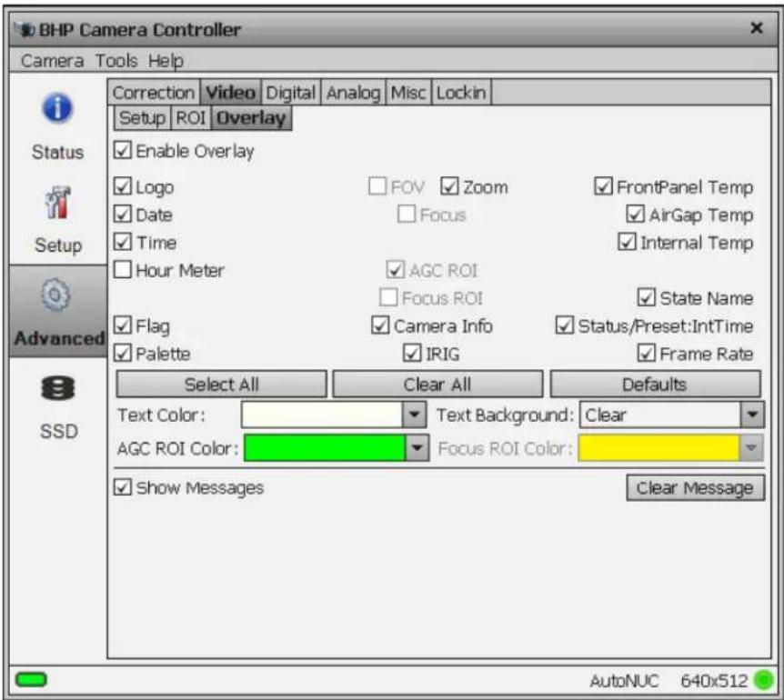Viewport: 784px width, 700px height.
Task: Open the Text Color dropdown arrow
Action: [x=415, y=415]
